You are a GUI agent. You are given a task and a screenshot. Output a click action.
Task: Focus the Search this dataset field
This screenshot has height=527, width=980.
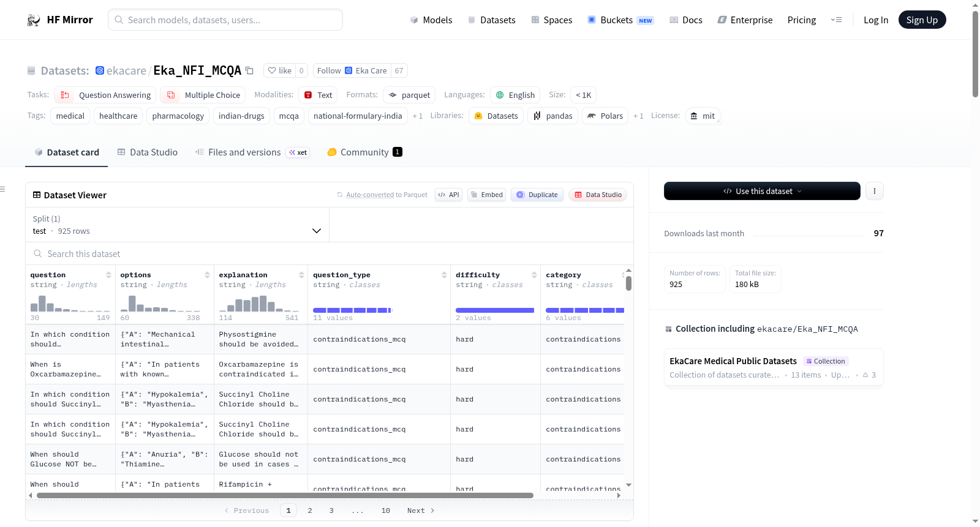330,253
